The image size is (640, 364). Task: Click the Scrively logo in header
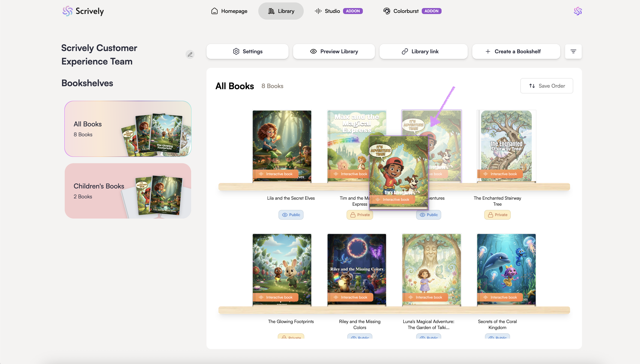click(x=83, y=11)
